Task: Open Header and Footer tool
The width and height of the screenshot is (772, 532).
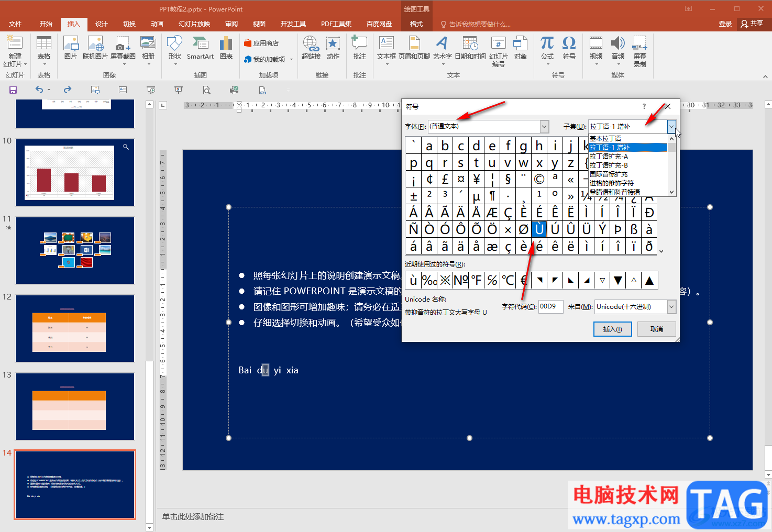Action: click(414, 48)
